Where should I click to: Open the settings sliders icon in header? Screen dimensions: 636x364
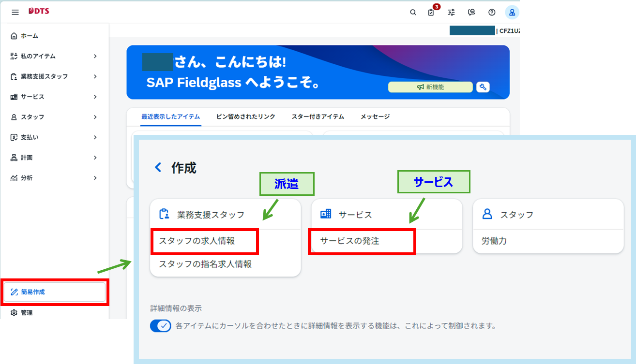click(451, 13)
